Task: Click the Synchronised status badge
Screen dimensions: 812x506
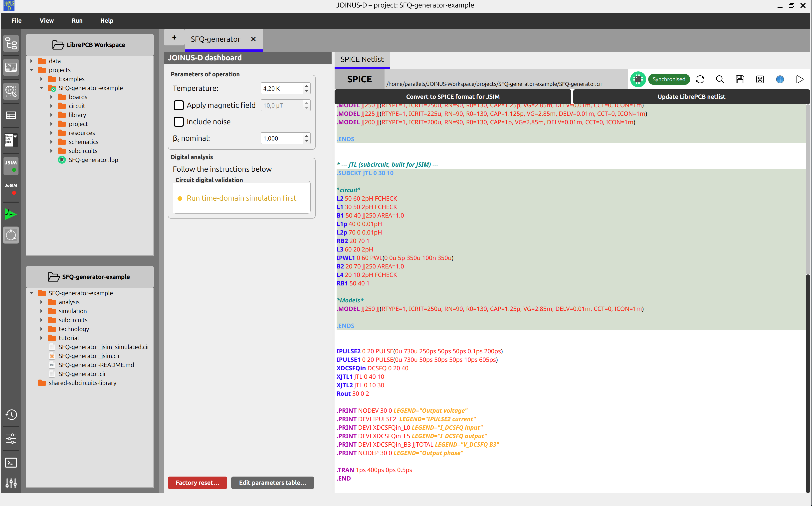Action: [669, 79]
